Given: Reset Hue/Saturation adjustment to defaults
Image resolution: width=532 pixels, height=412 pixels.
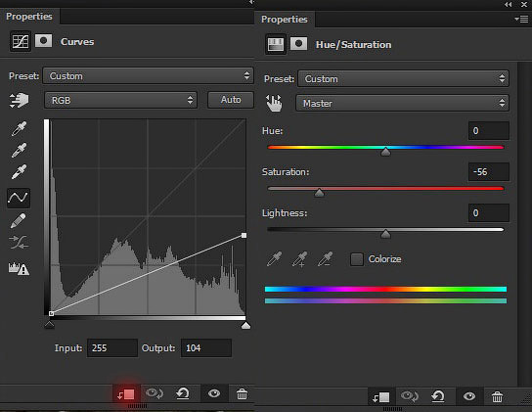Looking at the screenshot, I should pyautogui.click(x=438, y=396).
